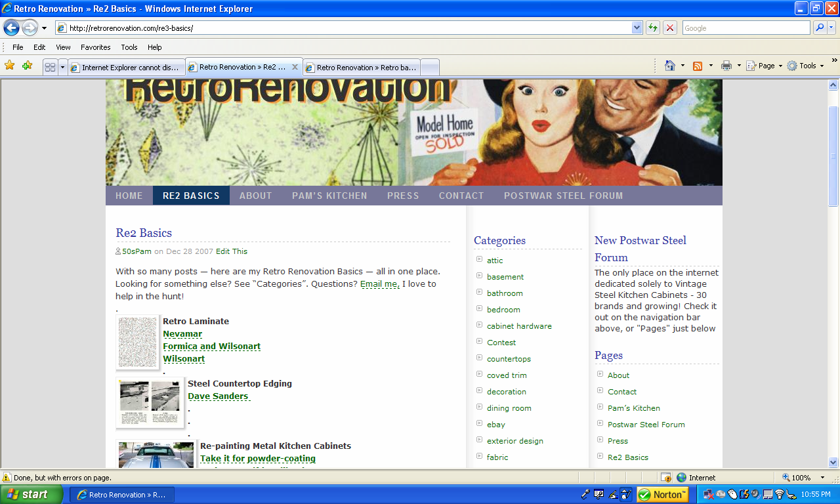Image resolution: width=840 pixels, height=504 pixels.
Task: Click the 'Email me' link
Action: 380,284
